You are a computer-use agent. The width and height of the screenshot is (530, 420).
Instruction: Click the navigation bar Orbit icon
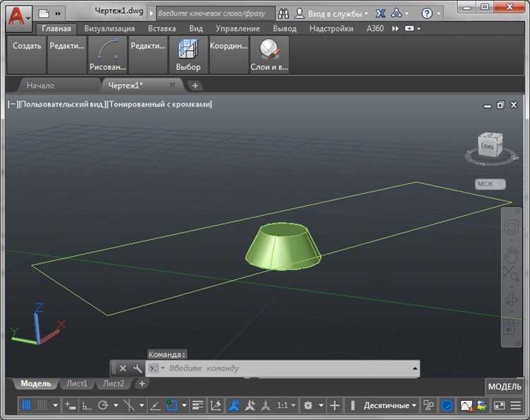coord(511,300)
